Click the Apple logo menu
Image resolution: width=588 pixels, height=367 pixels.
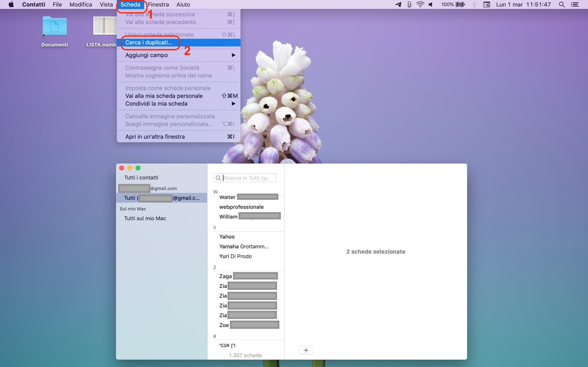(11, 4)
